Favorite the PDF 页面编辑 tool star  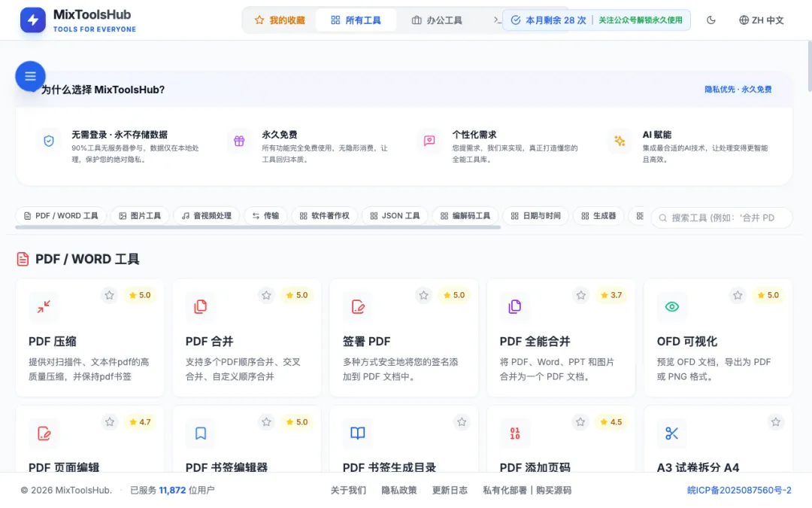109,421
